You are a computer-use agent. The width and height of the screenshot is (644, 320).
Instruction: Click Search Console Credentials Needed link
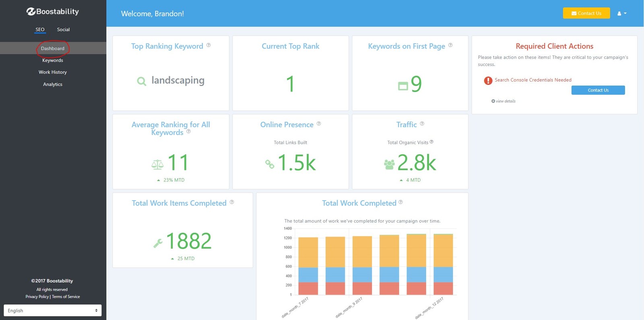pyautogui.click(x=533, y=80)
